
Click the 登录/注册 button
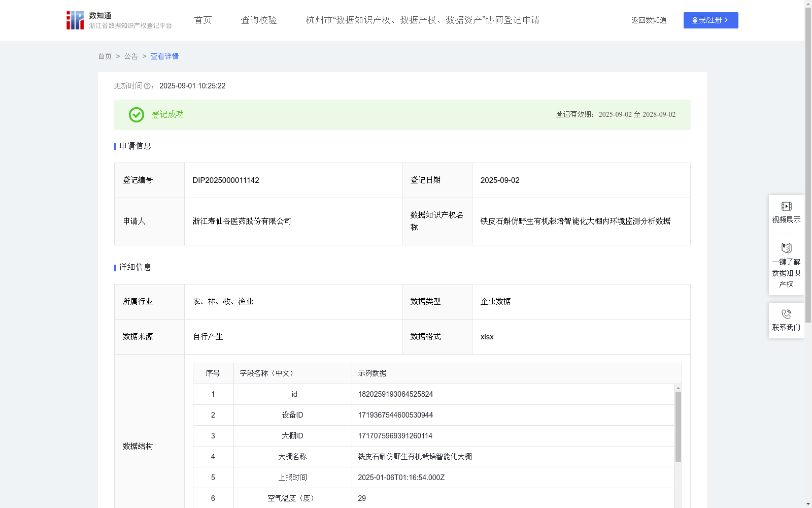[710, 20]
